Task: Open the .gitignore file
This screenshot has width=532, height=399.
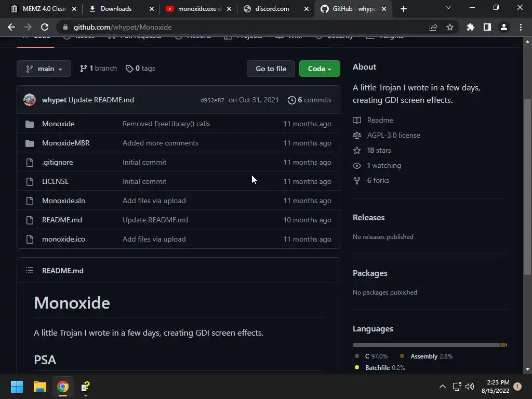Action: pos(57,162)
